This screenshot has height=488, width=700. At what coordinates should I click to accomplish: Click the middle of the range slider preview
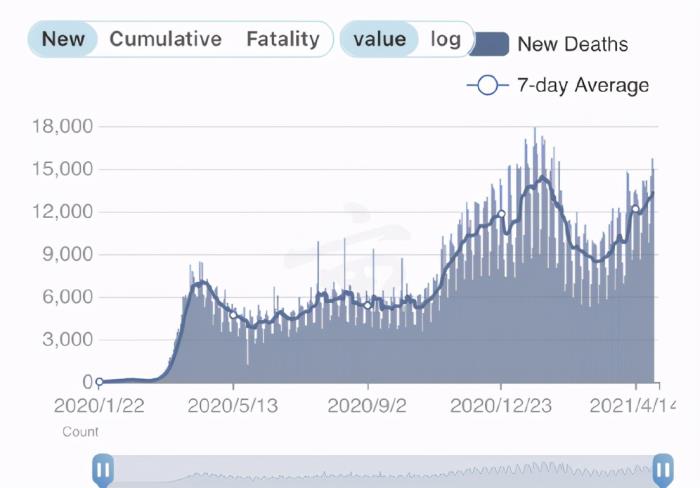(382, 468)
